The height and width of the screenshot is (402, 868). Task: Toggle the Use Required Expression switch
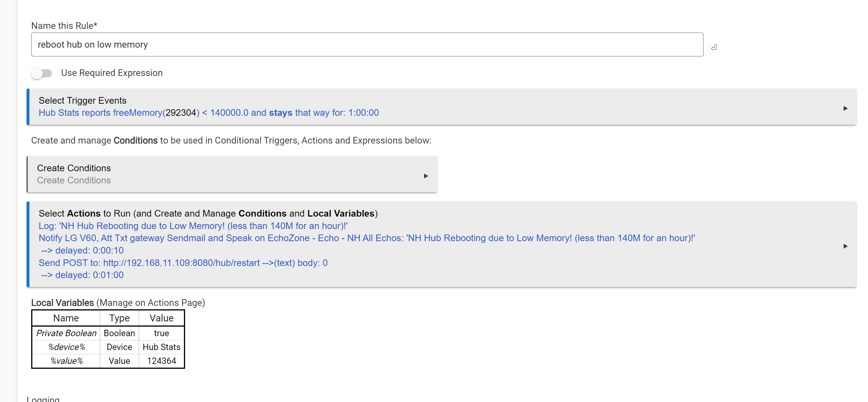[42, 73]
